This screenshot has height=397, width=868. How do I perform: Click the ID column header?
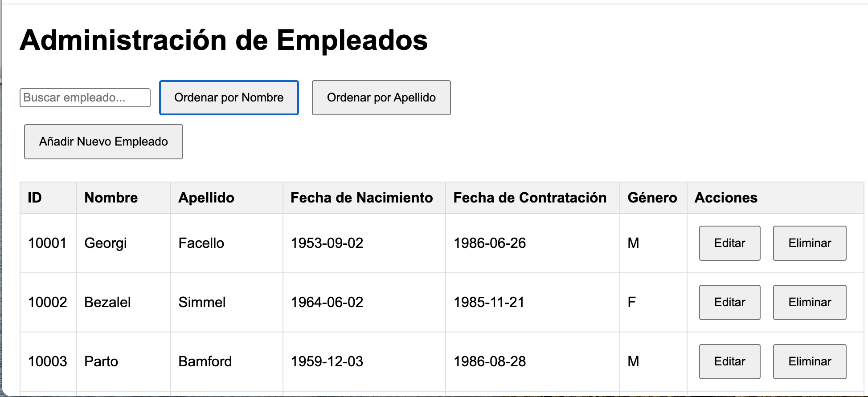[35, 198]
